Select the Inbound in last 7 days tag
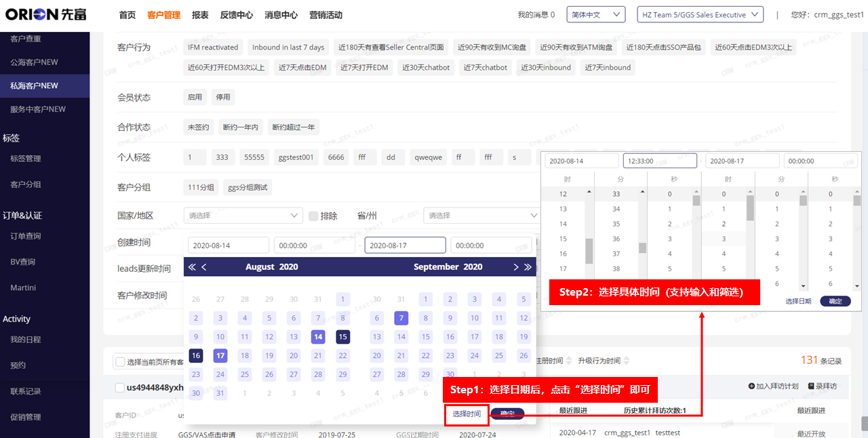This screenshot has height=438, width=868. (288, 47)
